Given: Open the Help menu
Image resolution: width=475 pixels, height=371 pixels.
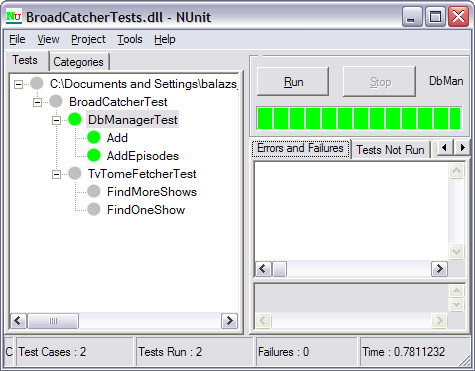Looking at the screenshot, I should 165,39.
